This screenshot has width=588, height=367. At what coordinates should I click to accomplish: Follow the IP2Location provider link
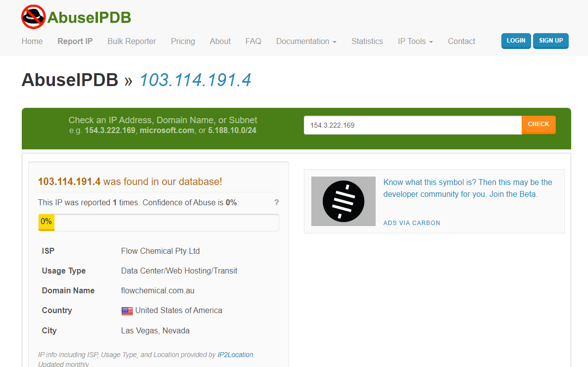click(x=236, y=355)
